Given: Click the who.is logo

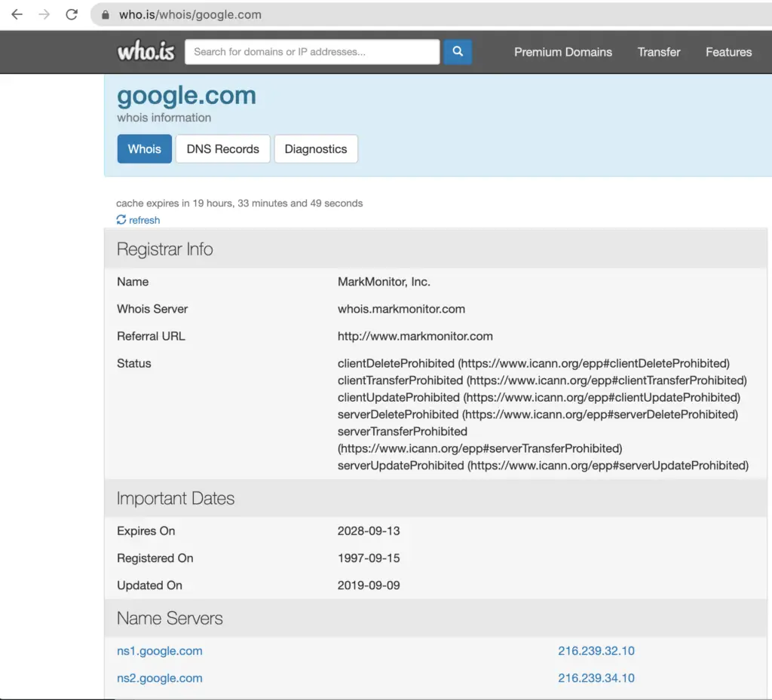Looking at the screenshot, I should [146, 51].
